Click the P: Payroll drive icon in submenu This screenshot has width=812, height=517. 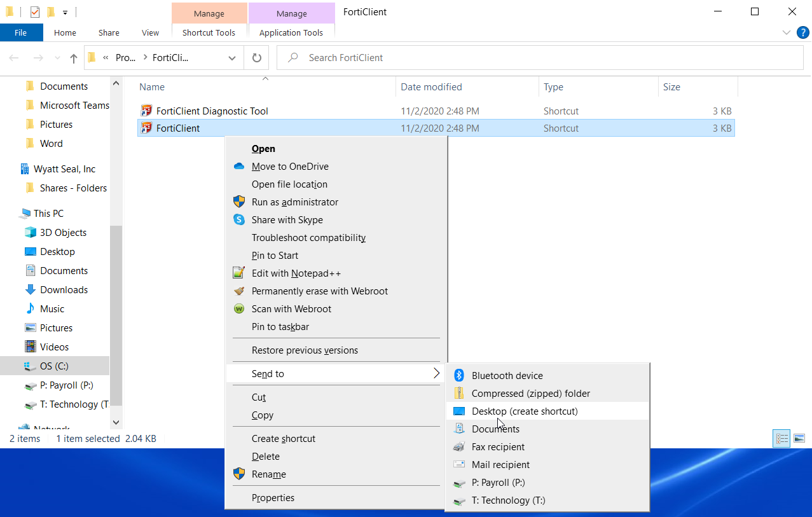point(459,483)
